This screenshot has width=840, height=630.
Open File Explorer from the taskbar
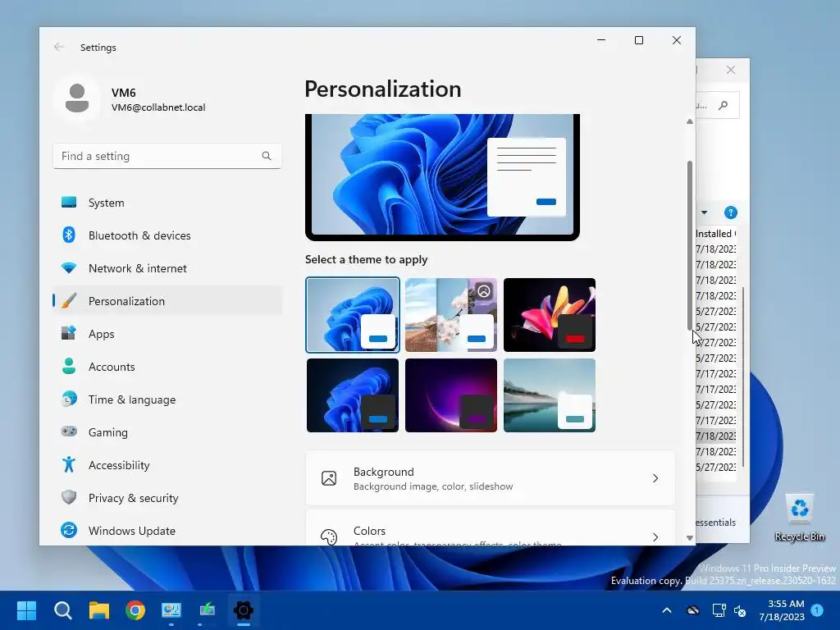pyautogui.click(x=99, y=610)
